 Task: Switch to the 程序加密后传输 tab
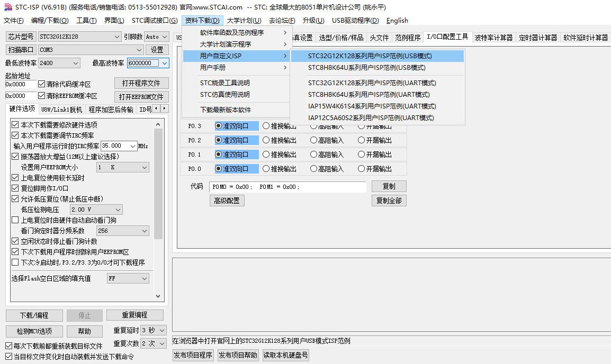pos(111,110)
